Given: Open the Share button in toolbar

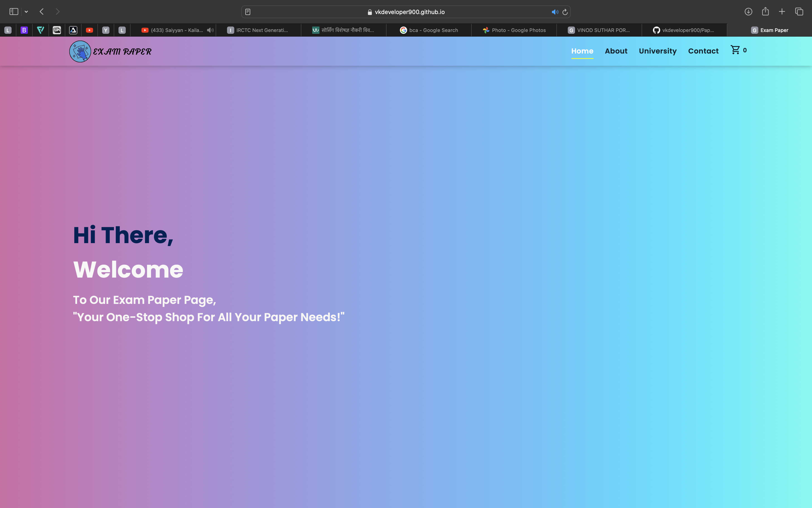Looking at the screenshot, I should [765, 11].
